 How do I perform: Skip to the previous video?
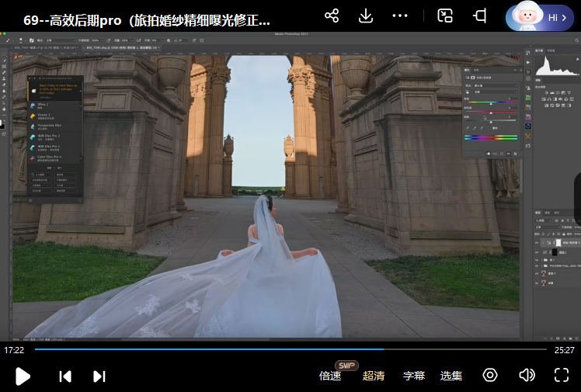click(x=65, y=376)
